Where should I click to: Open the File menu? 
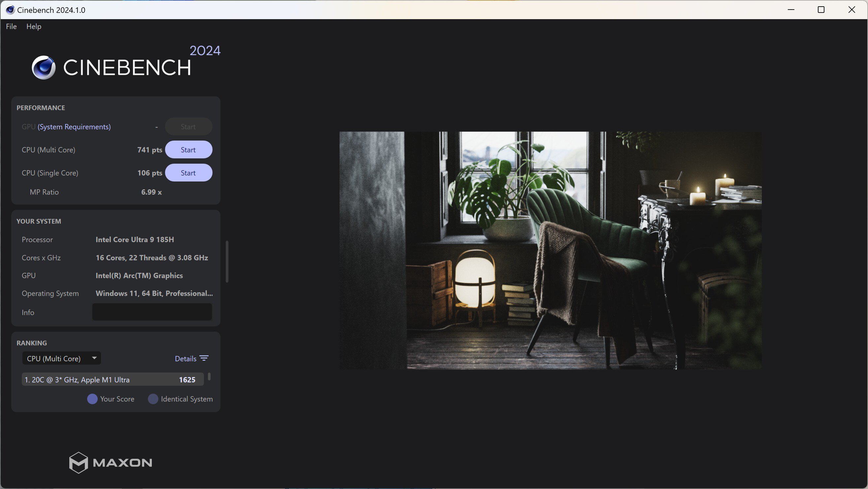coord(11,26)
